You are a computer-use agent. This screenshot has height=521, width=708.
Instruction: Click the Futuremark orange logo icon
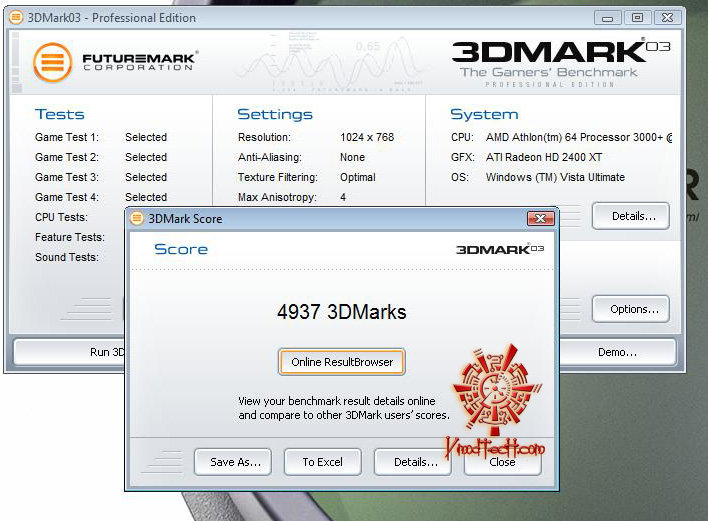coord(53,62)
